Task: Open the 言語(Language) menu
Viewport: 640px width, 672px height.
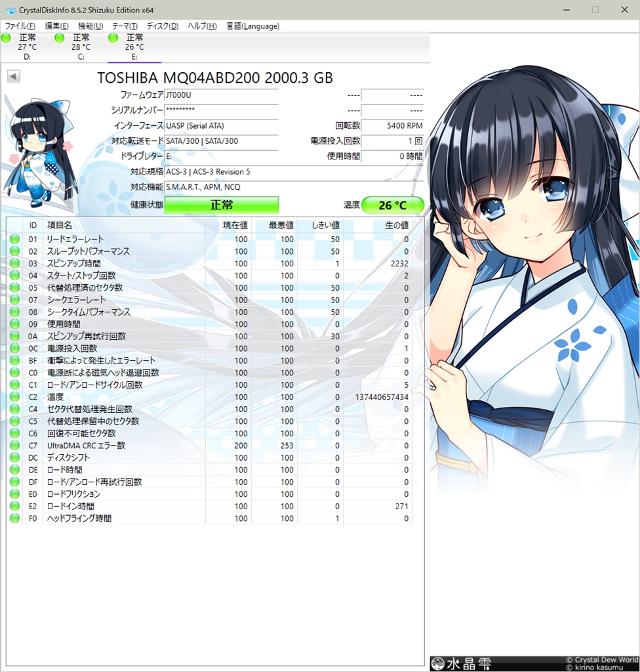Action: click(252, 26)
